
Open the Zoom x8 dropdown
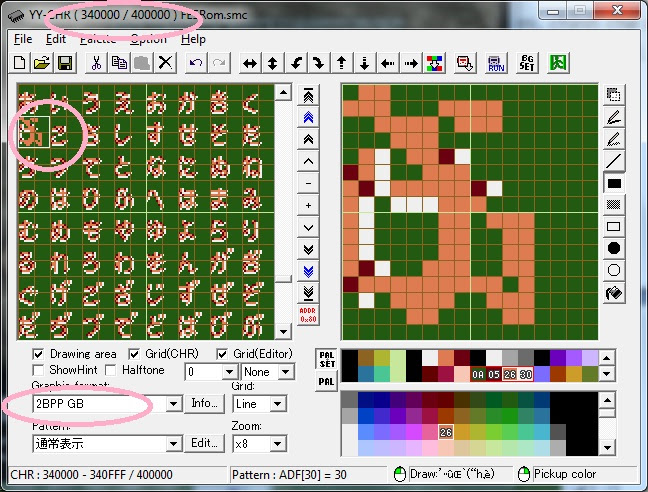[278, 444]
